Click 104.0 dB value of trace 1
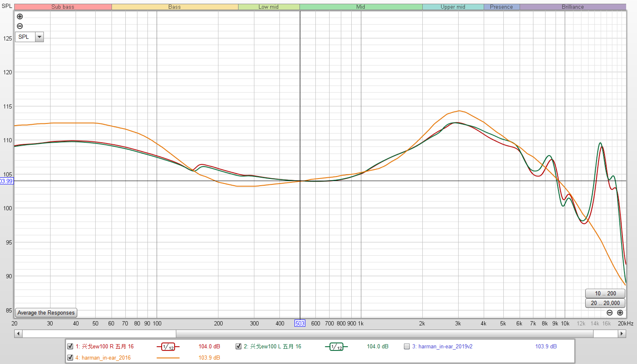This screenshot has width=637, height=364. point(209,346)
